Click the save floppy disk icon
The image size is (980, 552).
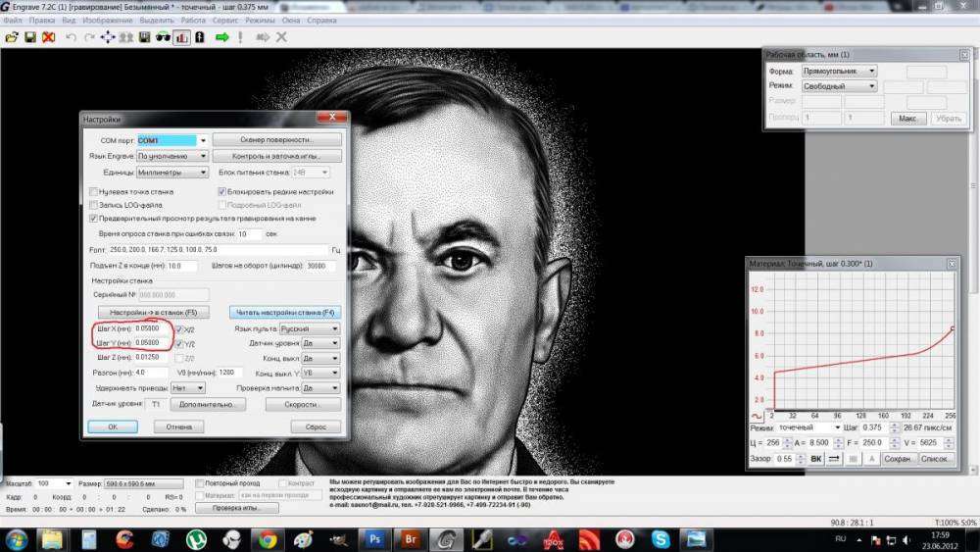(x=30, y=37)
